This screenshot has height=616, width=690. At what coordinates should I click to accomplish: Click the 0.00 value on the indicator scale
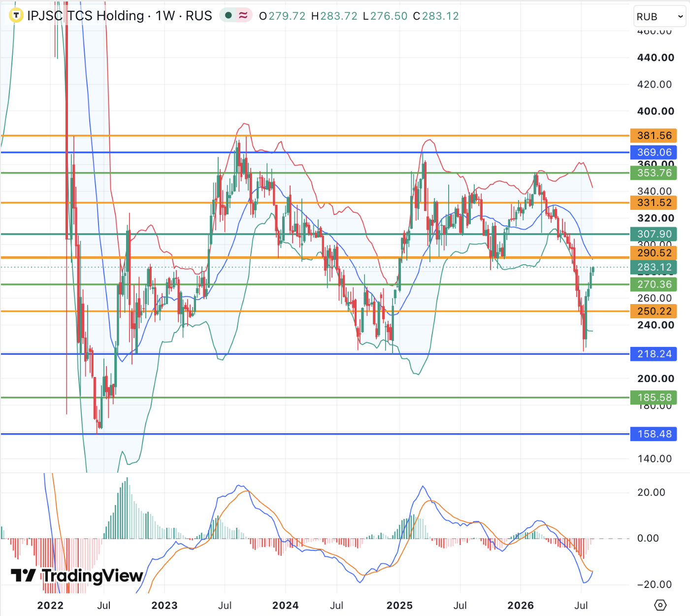[x=648, y=538]
